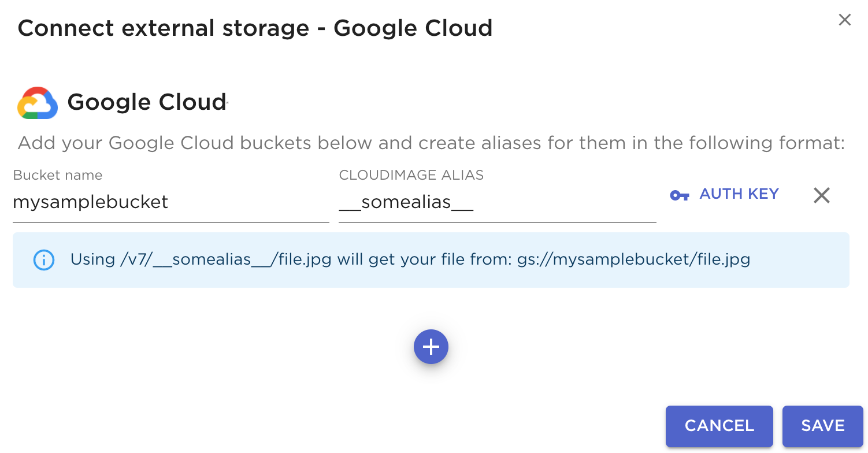Open the AUTH KEY link
Viewport: 868px width, 453px height.
pyautogui.click(x=739, y=194)
